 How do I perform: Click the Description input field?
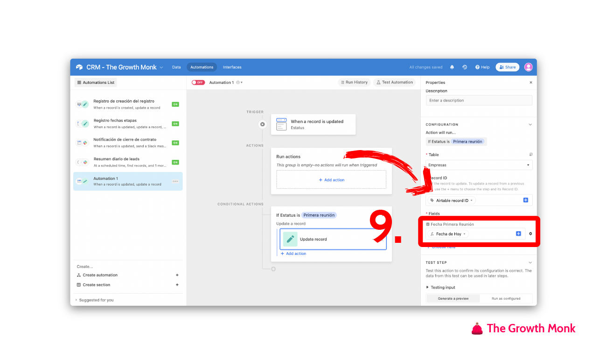479,100
